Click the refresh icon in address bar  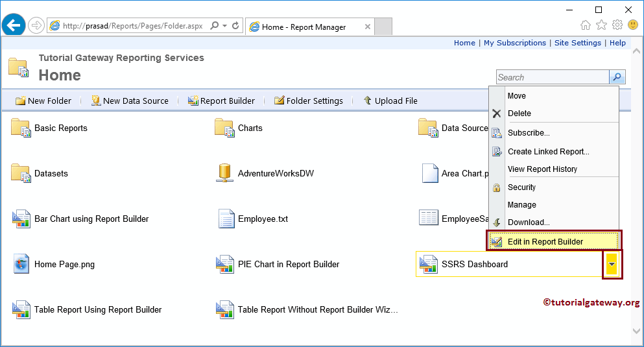point(235,25)
